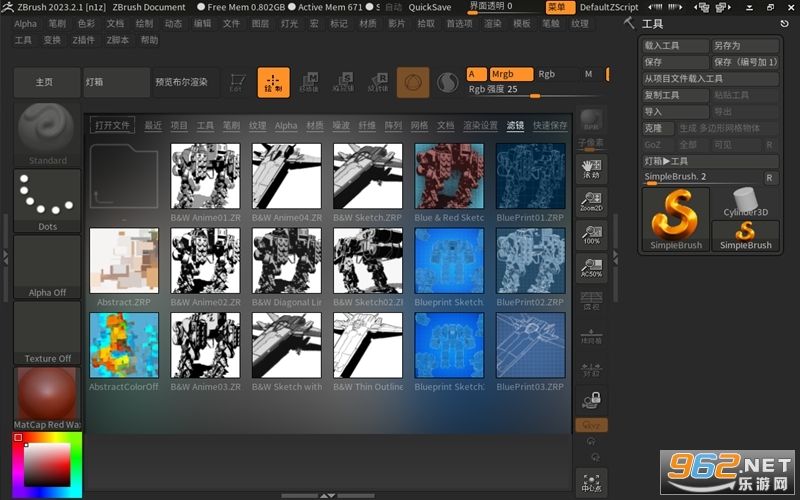800x500 pixels.
Task: Click the 打开文件 button
Action: tap(112, 125)
